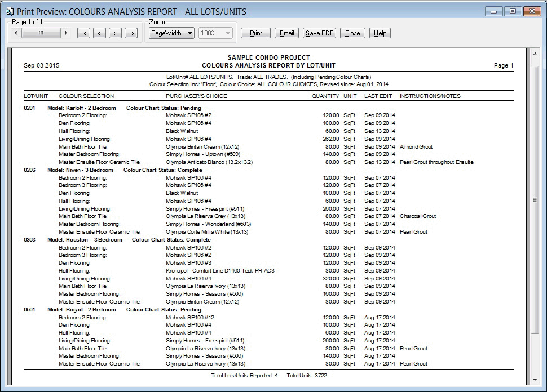The height and width of the screenshot is (392, 547).
Task: Click 'Model: Karloff - 2 Bedroom' text
Action: click(x=82, y=108)
